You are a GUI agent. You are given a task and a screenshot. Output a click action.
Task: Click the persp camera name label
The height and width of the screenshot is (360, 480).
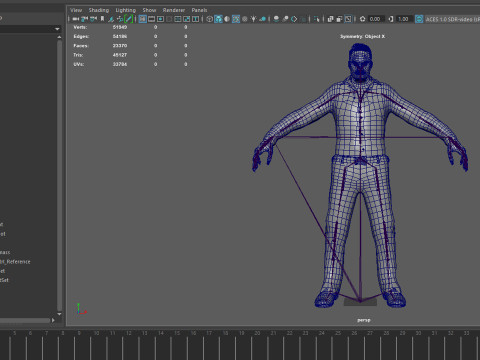pyautogui.click(x=364, y=320)
